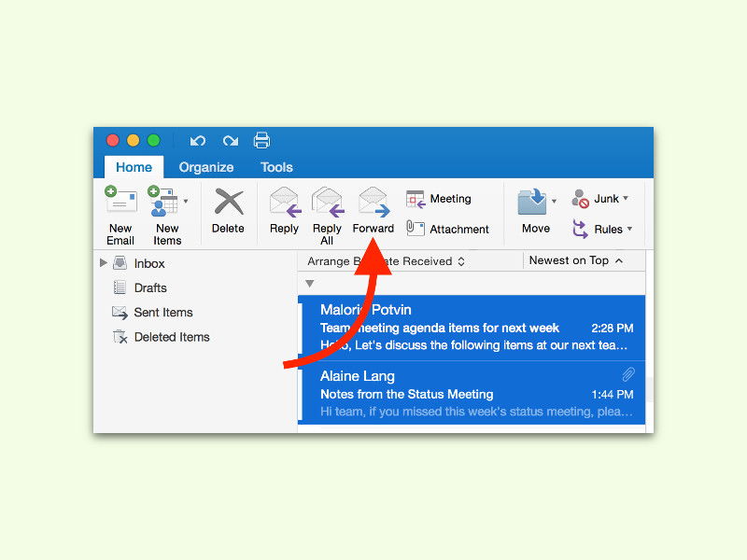Click the Reply All icon
The image size is (747, 560).
pos(328,202)
